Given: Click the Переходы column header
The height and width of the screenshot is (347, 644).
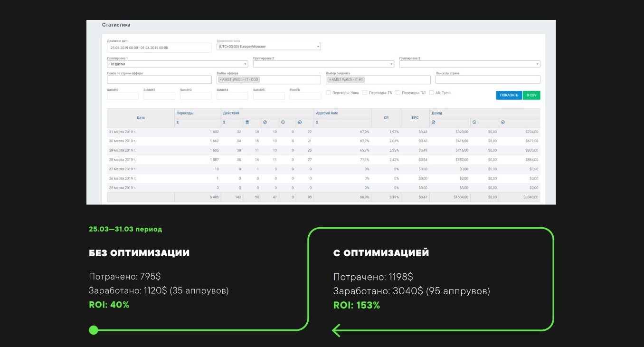Looking at the screenshot, I should click(x=185, y=113).
